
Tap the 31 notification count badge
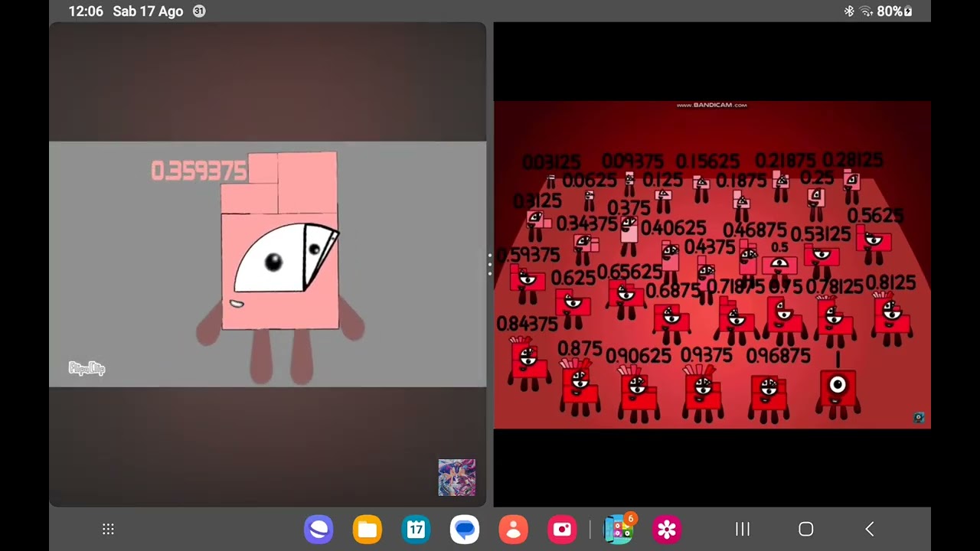(199, 11)
